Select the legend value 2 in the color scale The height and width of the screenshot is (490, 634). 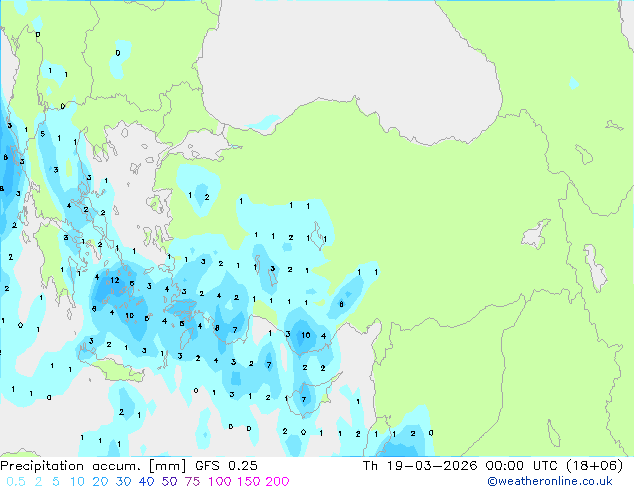[x=38, y=482]
